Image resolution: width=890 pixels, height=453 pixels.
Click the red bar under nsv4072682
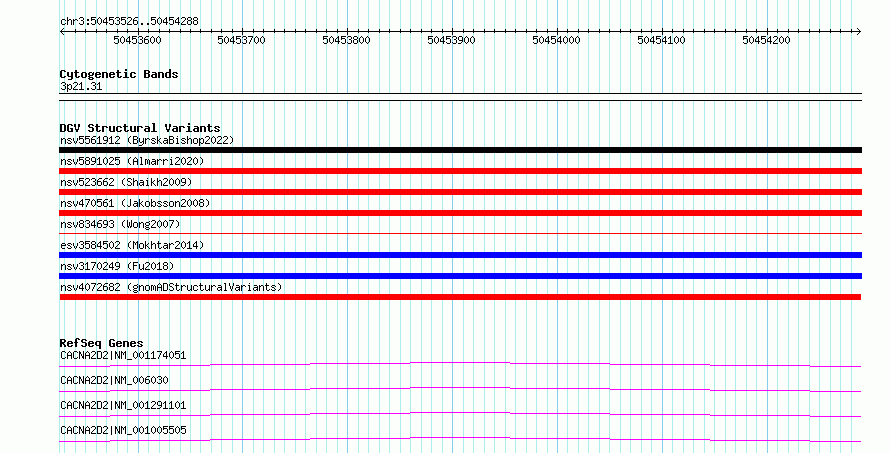[460, 297]
